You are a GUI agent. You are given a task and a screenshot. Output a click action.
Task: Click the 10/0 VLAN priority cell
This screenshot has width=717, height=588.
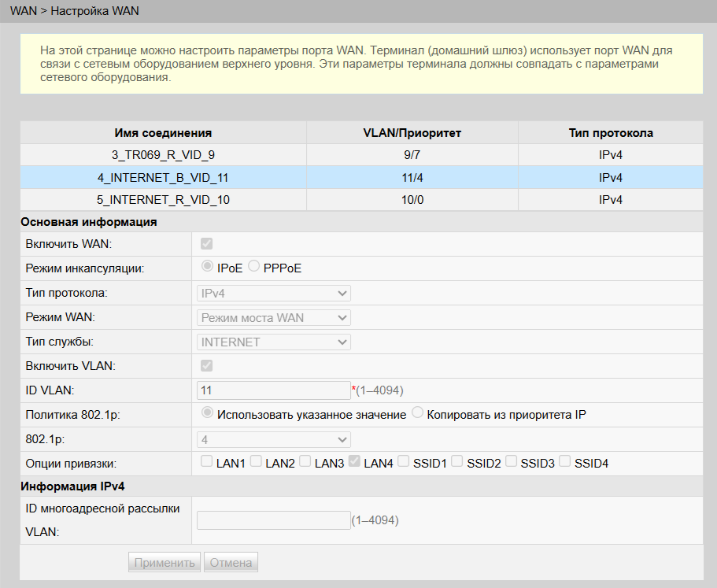point(412,200)
